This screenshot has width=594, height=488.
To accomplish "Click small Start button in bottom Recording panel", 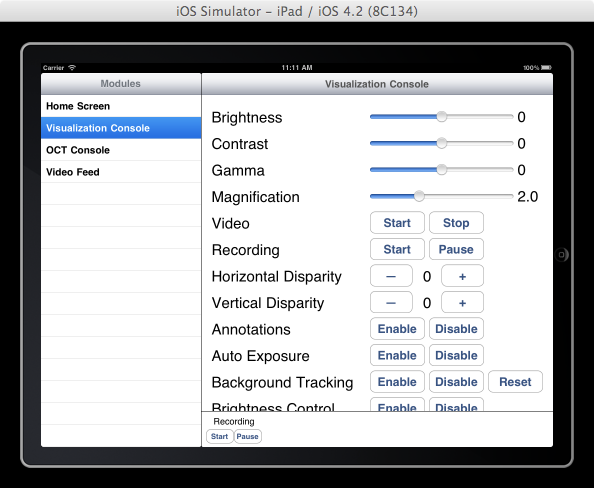I will 219,436.
